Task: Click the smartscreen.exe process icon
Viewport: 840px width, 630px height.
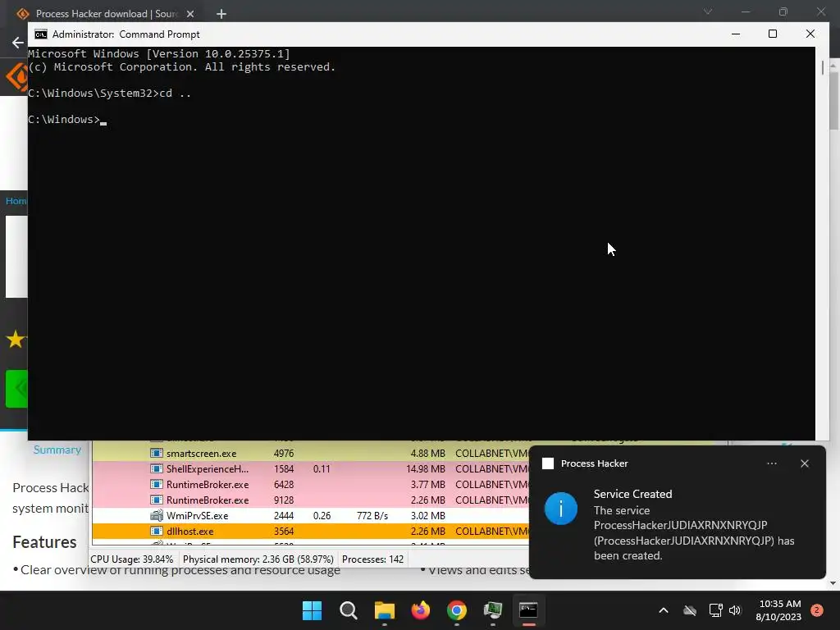Action: 157,453
